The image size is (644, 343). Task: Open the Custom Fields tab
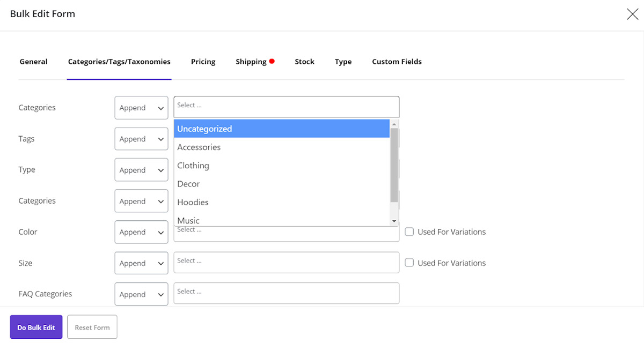tap(397, 62)
